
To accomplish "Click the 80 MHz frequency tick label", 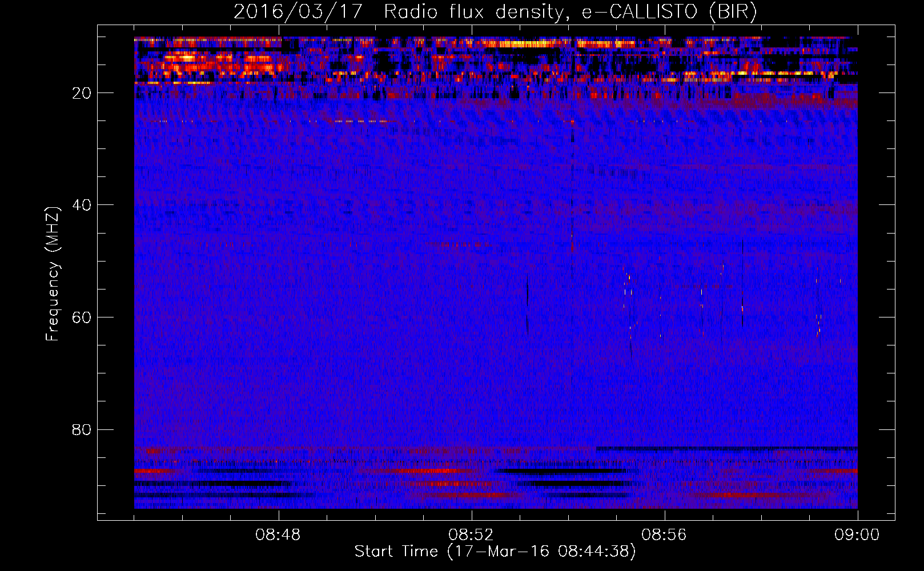I will coord(82,429).
